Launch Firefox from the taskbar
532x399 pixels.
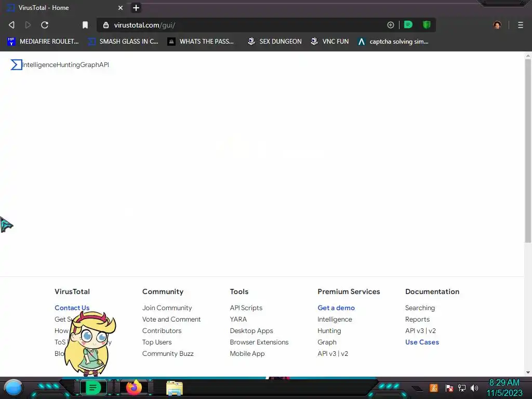click(x=134, y=388)
